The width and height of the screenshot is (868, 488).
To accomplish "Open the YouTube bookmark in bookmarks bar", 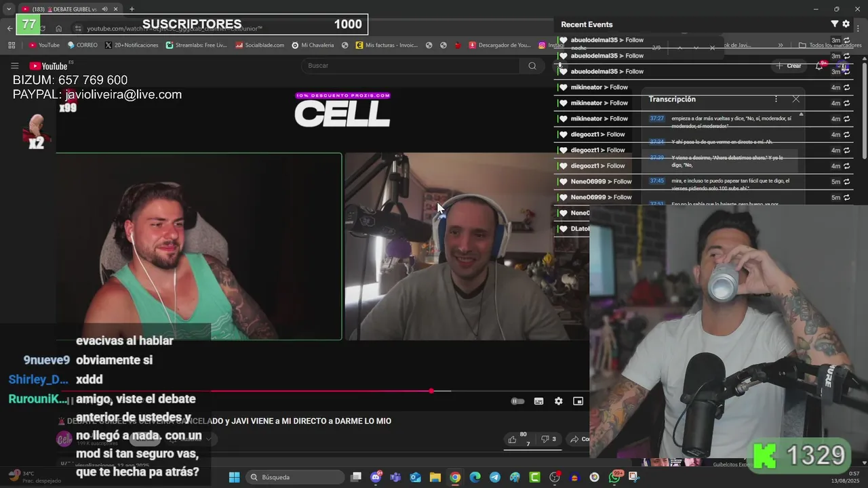I will pyautogui.click(x=44, y=45).
